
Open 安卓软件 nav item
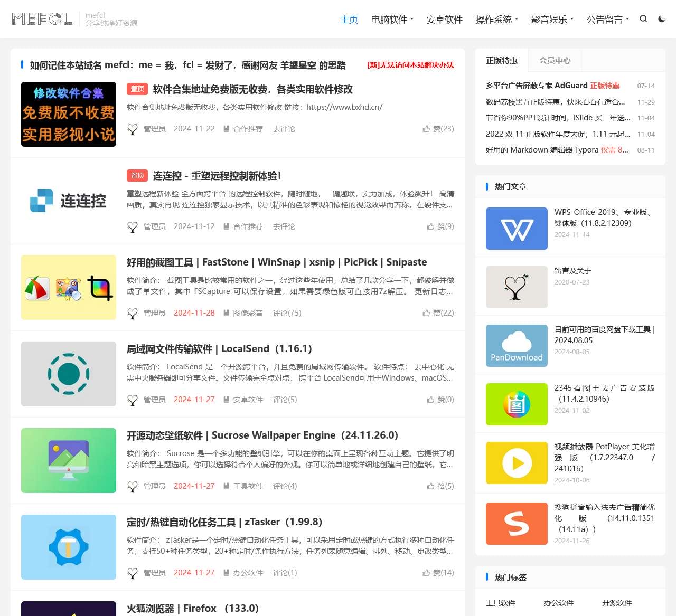[x=444, y=20]
